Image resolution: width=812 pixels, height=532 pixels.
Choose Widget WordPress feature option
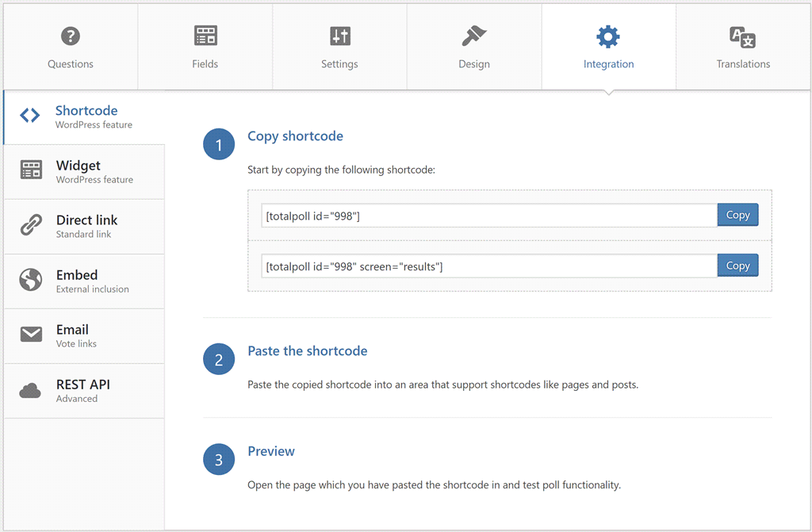(84, 172)
